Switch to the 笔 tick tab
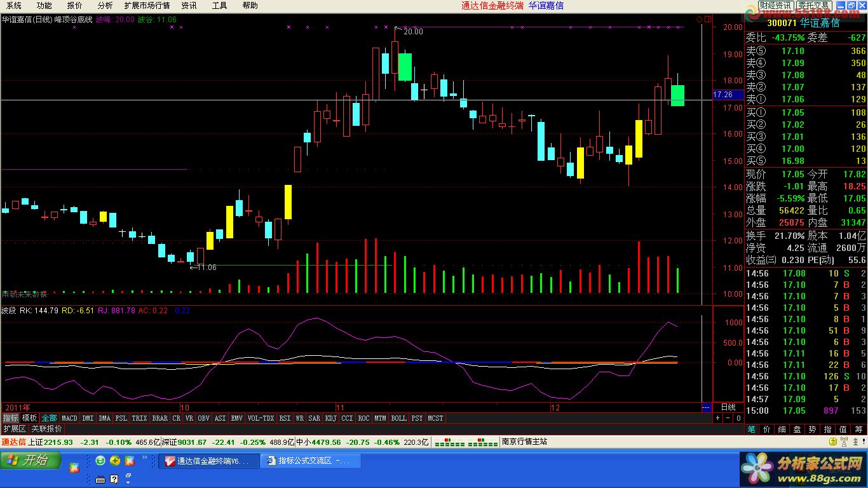868x488 pixels. [752, 430]
